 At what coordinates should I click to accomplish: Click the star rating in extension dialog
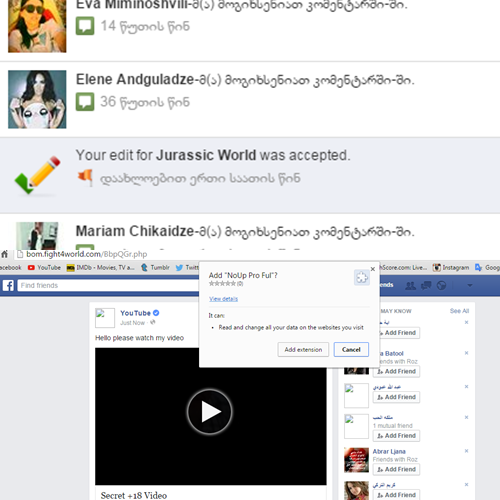222,284
